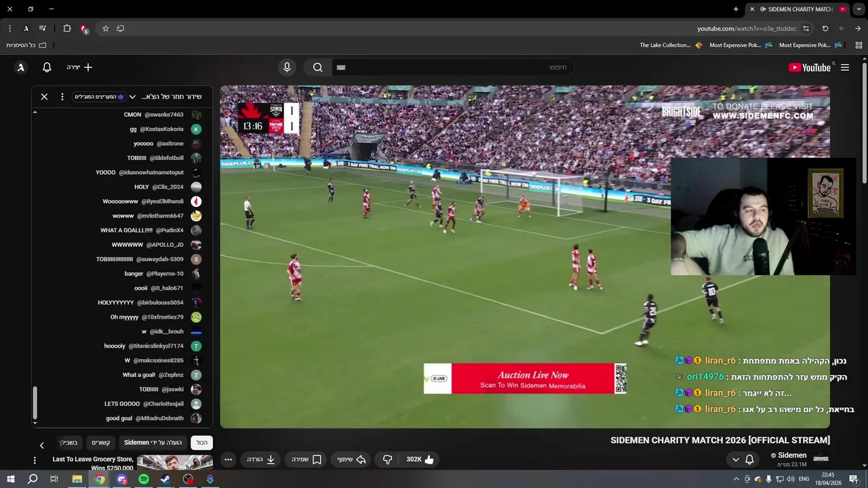This screenshot has width=868, height=488.
Task: Open Chrome three-dot menu
Action: tap(9, 28)
